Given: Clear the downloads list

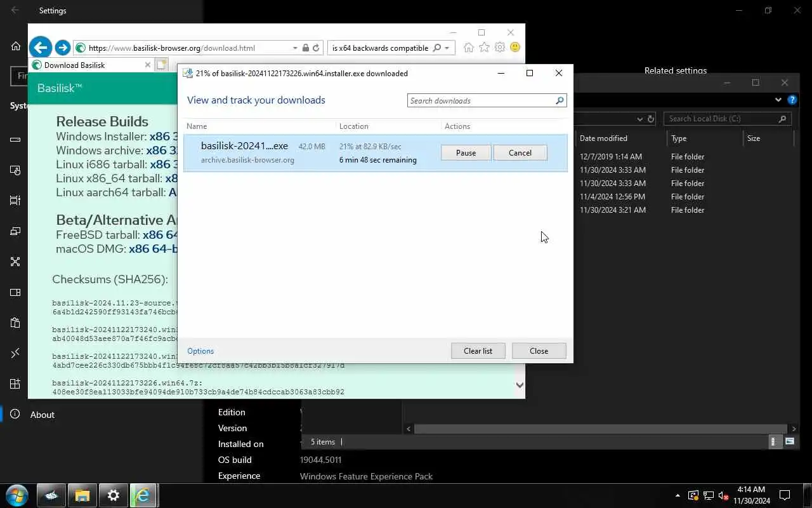Looking at the screenshot, I should pos(478,351).
